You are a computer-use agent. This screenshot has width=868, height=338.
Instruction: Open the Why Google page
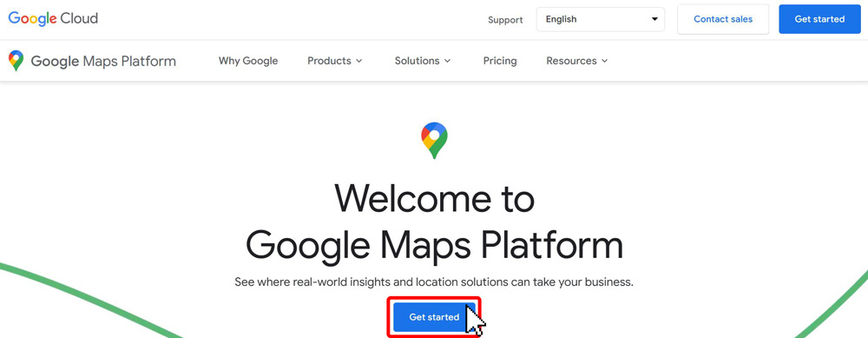(x=248, y=61)
